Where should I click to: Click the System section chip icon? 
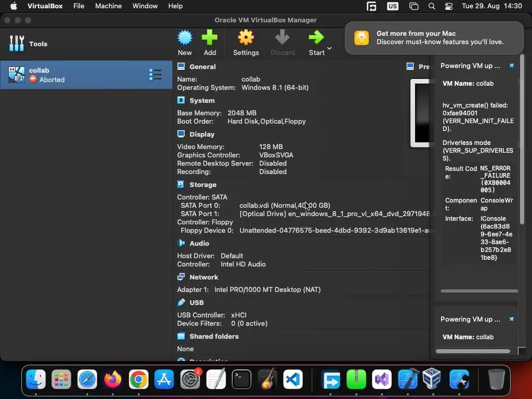[x=181, y=100]
